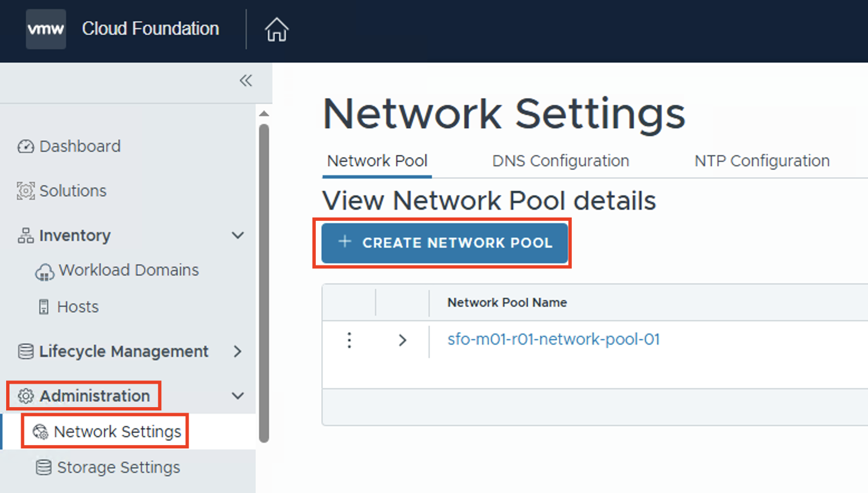Screen dimensions: 868x493
Task: Open the network pool actions ellipsis menu
Action: (349, 340)
